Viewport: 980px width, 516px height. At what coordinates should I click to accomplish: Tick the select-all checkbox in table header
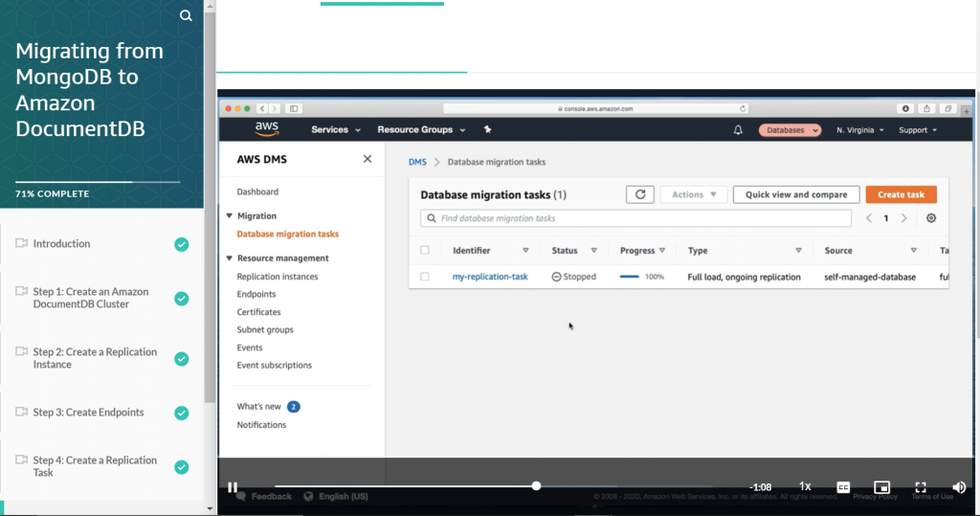coord(425,251)
